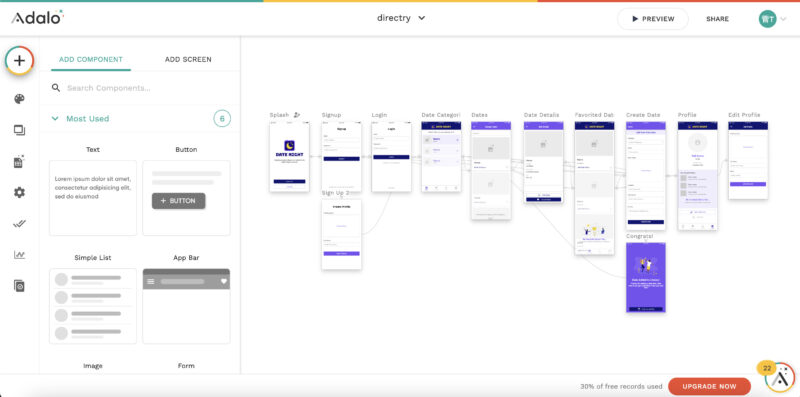Select the Splash screen on canvas
The image size is (800, 397).
[289, 157]
